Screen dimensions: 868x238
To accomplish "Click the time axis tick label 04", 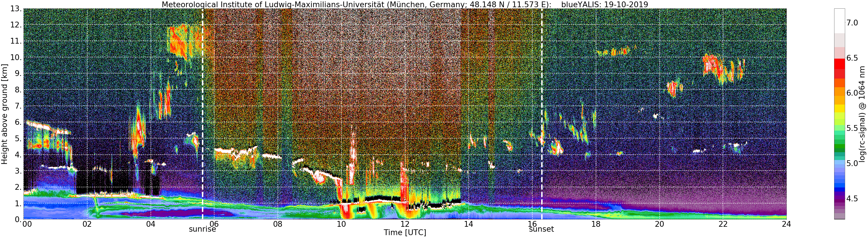I will pos(151,224).
